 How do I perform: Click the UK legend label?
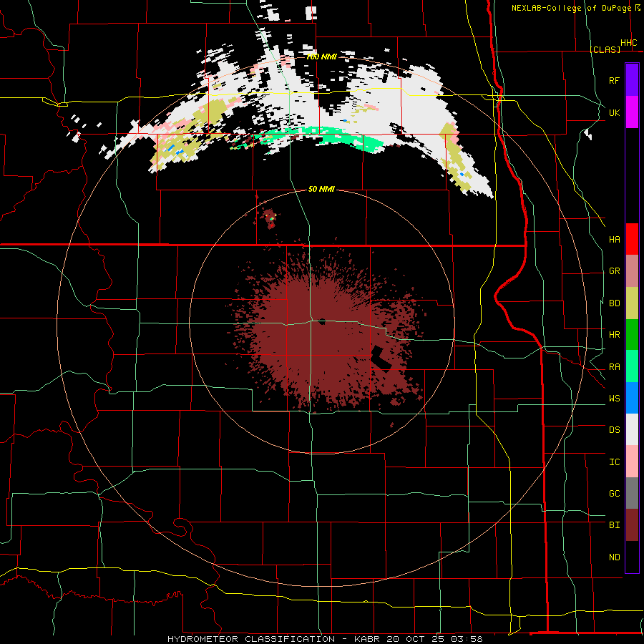615,112
